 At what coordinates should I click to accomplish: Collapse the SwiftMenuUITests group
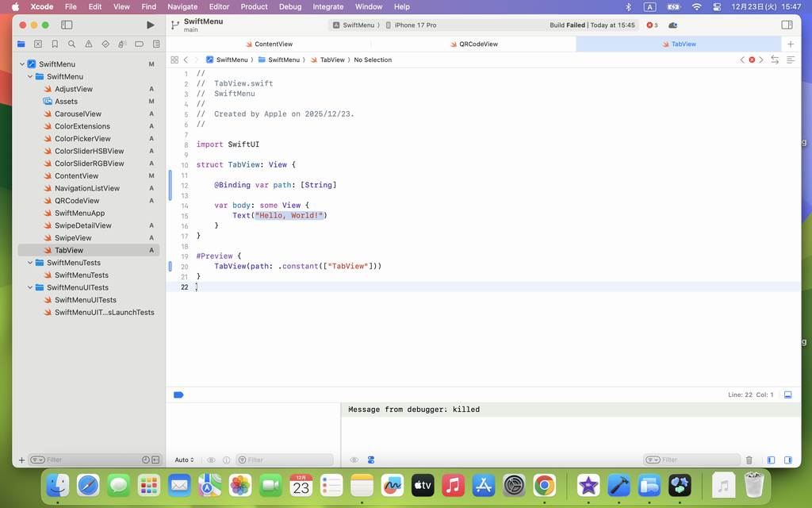click(30, 287)
